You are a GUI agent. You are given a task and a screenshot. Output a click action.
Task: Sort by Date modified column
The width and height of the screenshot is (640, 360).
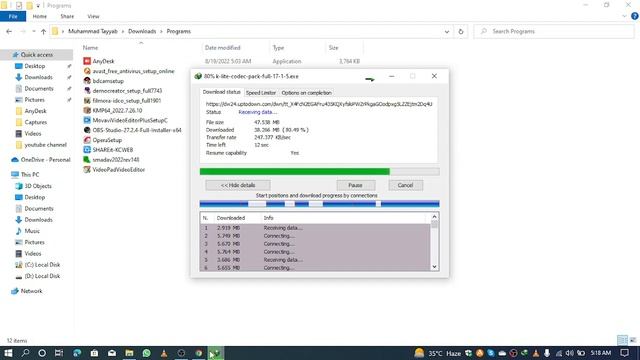point(223,48)
